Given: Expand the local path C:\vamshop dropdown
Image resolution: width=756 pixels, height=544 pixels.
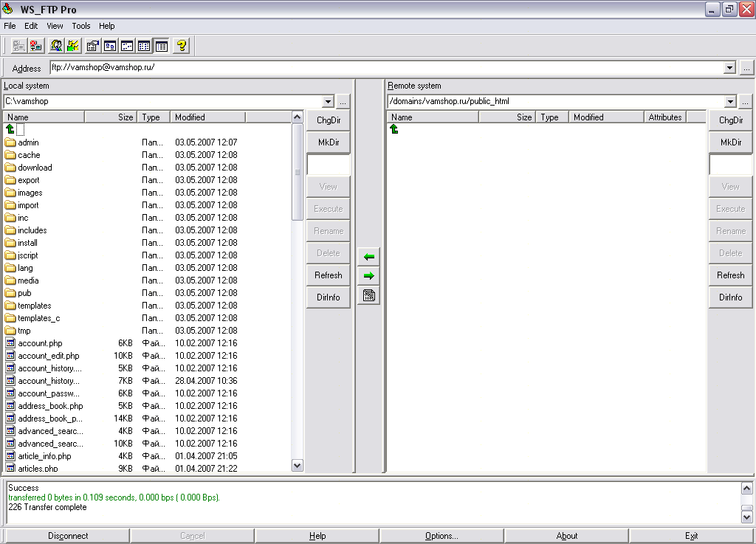Looking at the screenshot, I should pyautogui.click(x=328, y=102).
